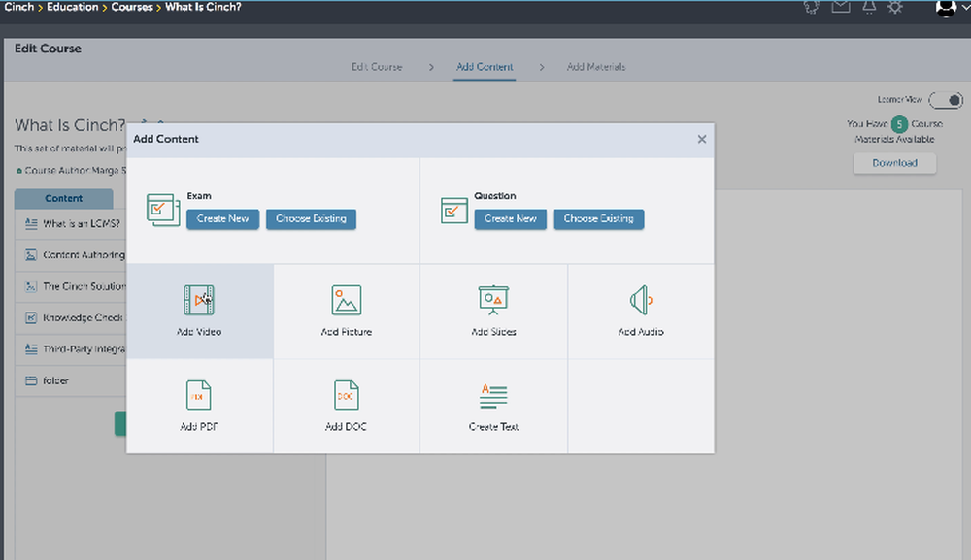Click the text icon beside Third-Party Integration
The width and height of the screenshot is (971, 560).
point(31,349)
